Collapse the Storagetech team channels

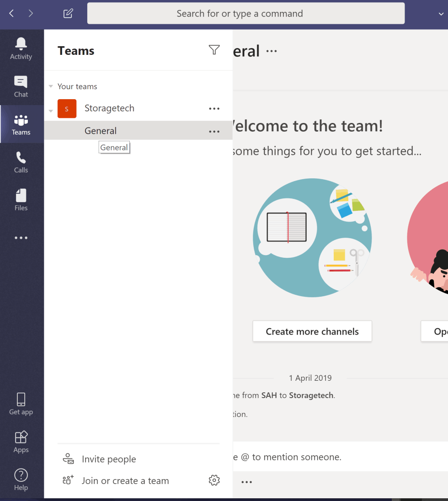(51, 111)
